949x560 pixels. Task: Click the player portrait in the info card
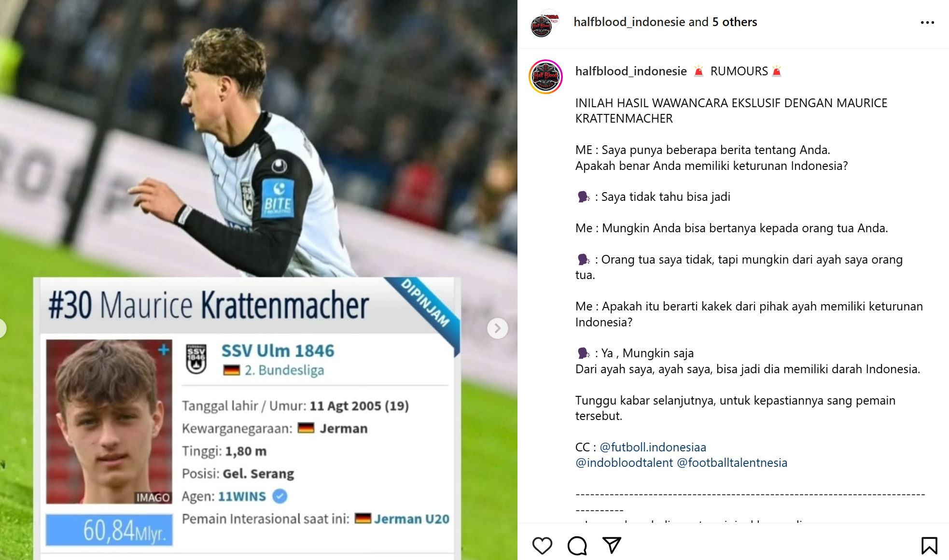[x=109, y=421]
